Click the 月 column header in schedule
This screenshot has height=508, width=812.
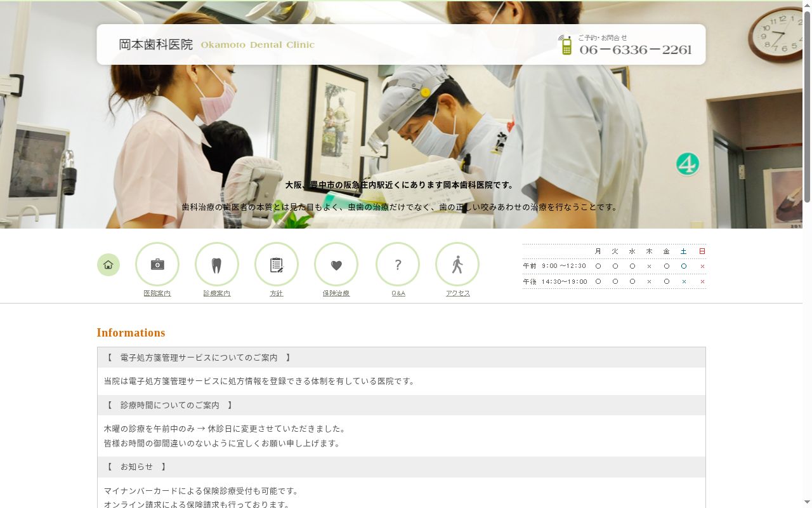point(598,251)
